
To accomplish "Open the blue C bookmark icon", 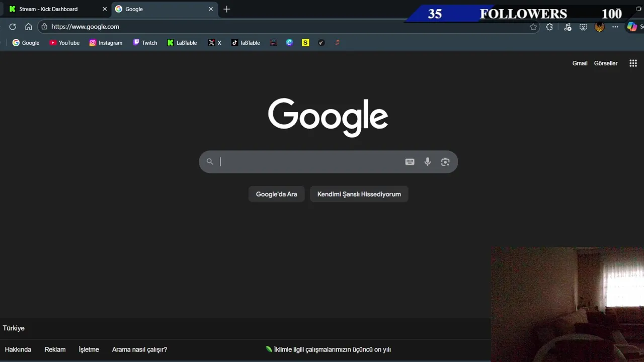I will tap(289, 43).
